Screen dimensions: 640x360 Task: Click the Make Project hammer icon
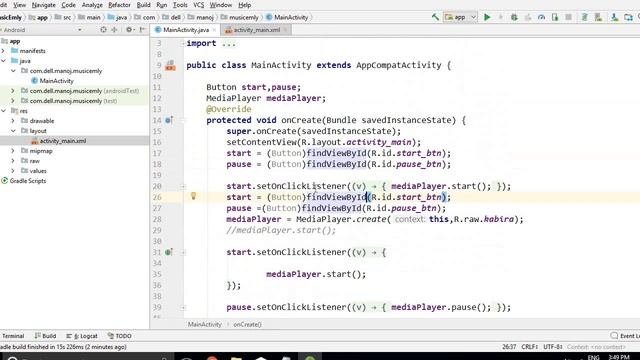click(x=435, y=17)
